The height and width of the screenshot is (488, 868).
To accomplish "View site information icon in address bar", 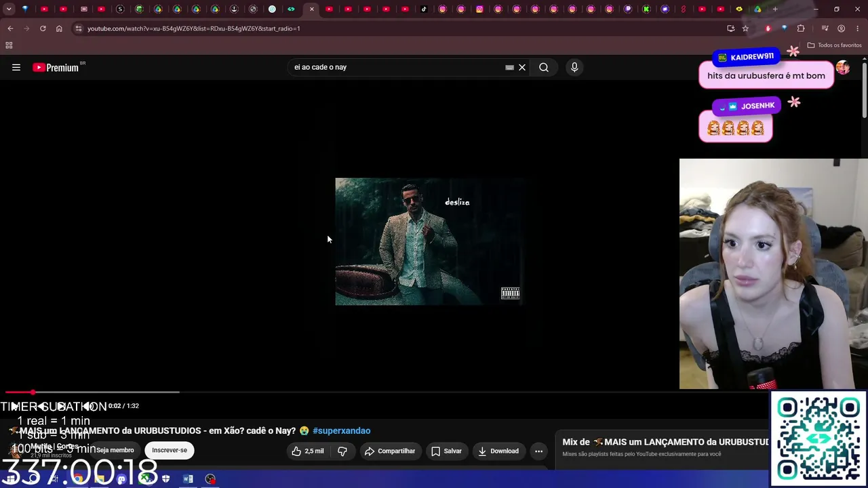I will [78, 28].
